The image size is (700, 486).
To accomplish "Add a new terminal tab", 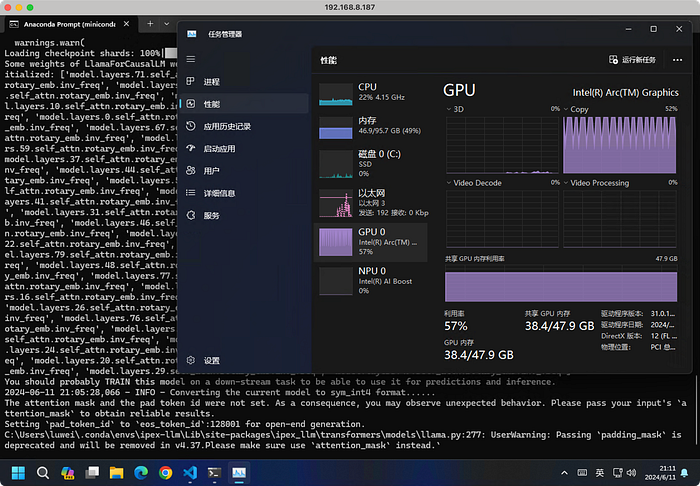I will (150, 24).
